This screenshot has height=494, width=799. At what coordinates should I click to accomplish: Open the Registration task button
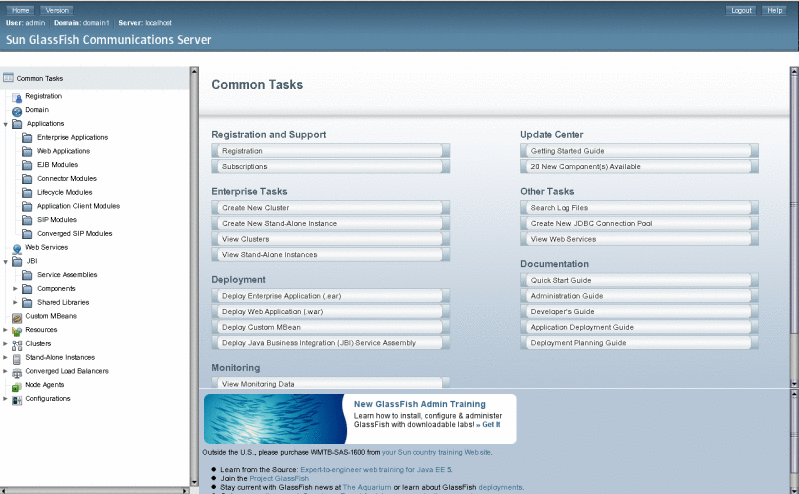click(330, 151)
